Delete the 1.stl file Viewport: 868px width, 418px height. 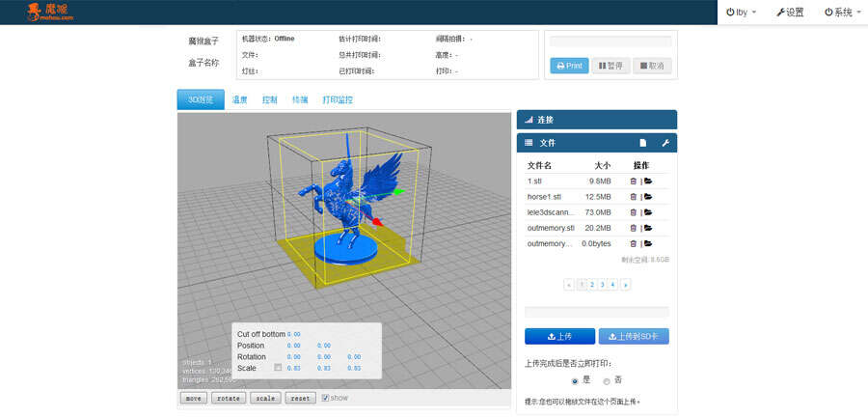tap(634, 181)
